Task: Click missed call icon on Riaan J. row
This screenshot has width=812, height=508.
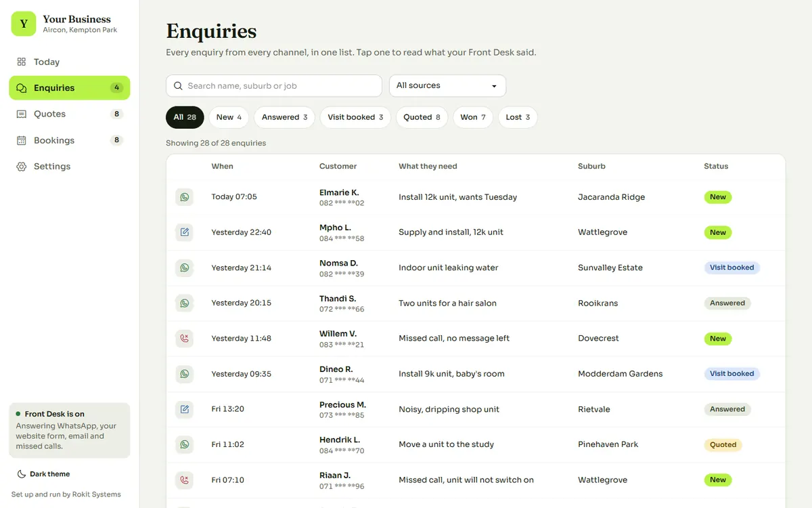Action: pos(185,480)
